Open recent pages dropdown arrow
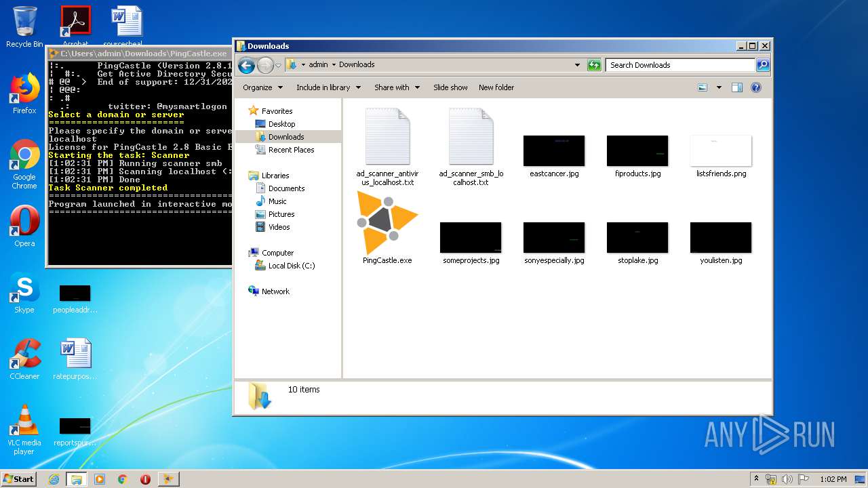Viewport: 868px width, 488px height. pos(278,66)
